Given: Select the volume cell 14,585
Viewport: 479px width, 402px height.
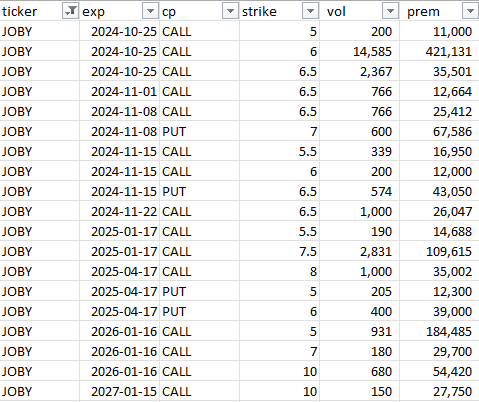Looking at the screenshot, I should pos(359,51).
